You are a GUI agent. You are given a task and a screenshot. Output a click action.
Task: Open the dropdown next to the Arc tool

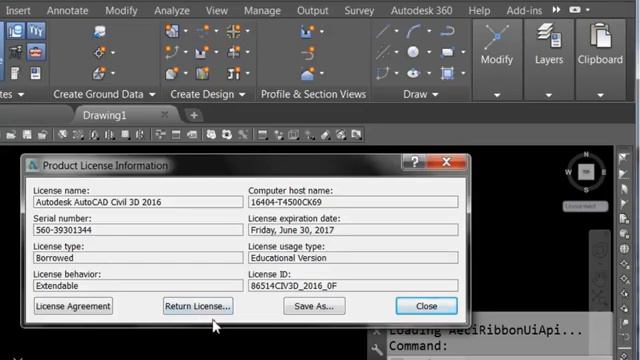click(x=429, y=31)
